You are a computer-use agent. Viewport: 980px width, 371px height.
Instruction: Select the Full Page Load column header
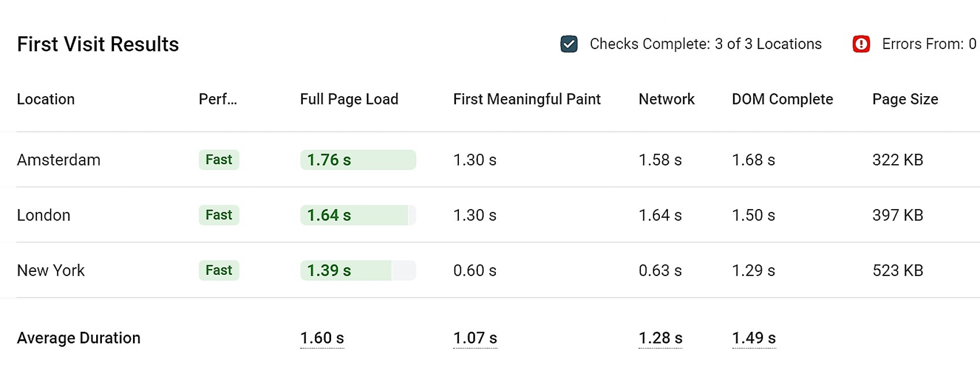click(349, 99)
